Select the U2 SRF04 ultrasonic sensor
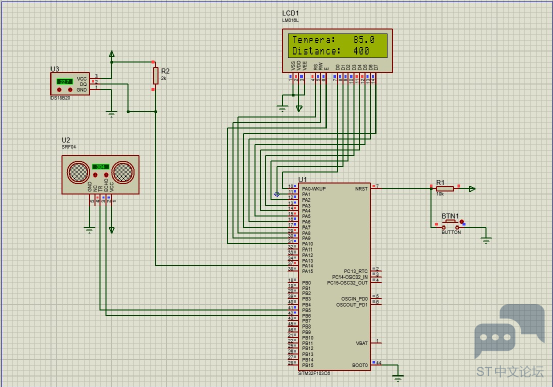Viewport: 553px width, 387px height. point(101,175)
